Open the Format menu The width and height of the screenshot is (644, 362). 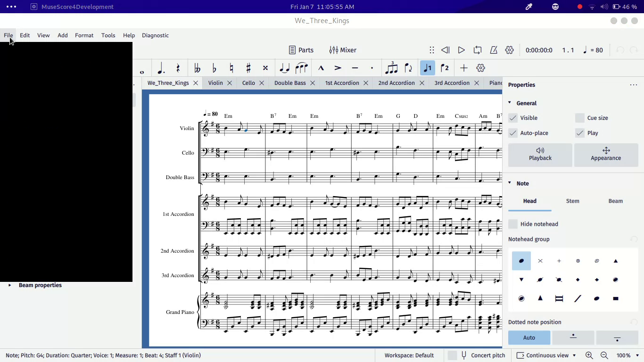(x=84, y=35)
